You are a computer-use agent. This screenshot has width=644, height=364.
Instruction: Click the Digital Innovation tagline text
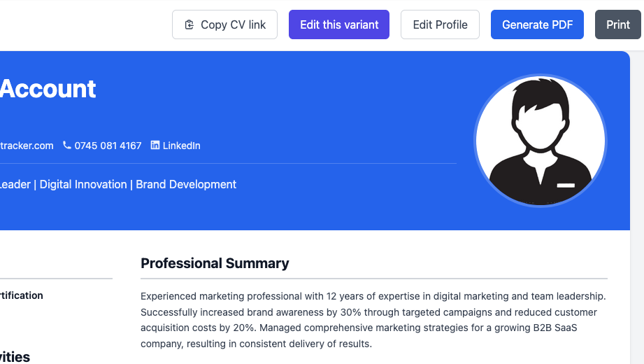(83, 185)
